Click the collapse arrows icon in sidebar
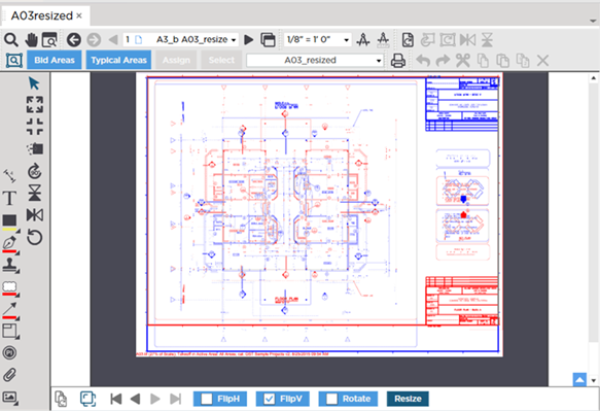Screen dimensions: 600x411 click(x=34, y=126)
